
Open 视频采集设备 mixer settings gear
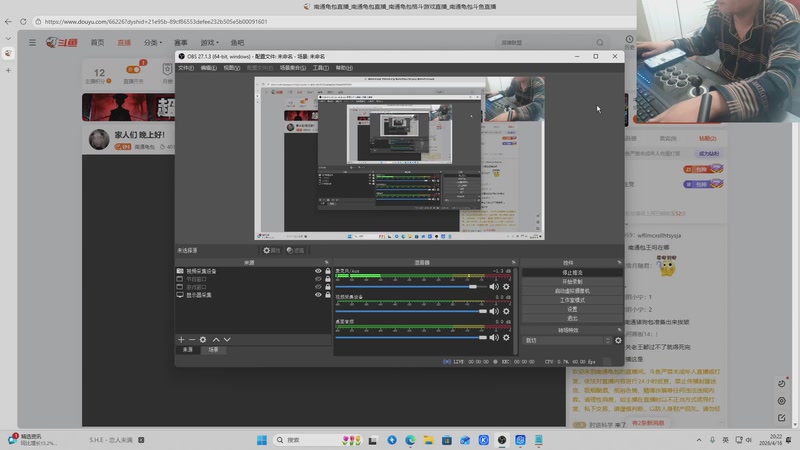506,311
